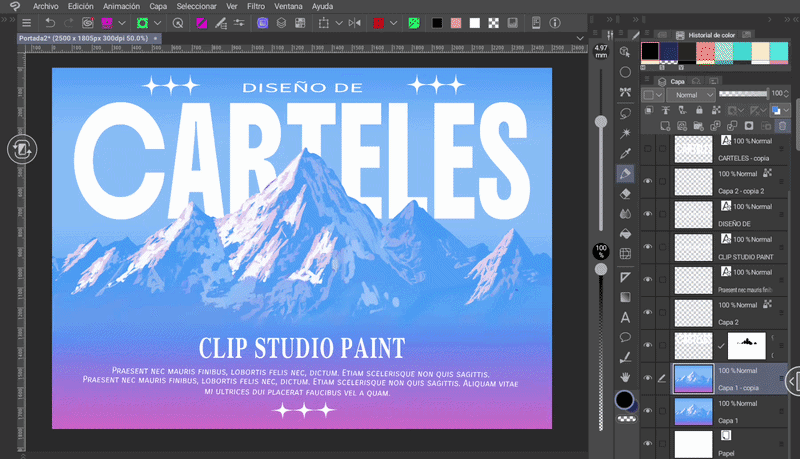The image size is (800, 459).
Task: Expand dropdown next to pink command bar icon
Action: point(122,23)
